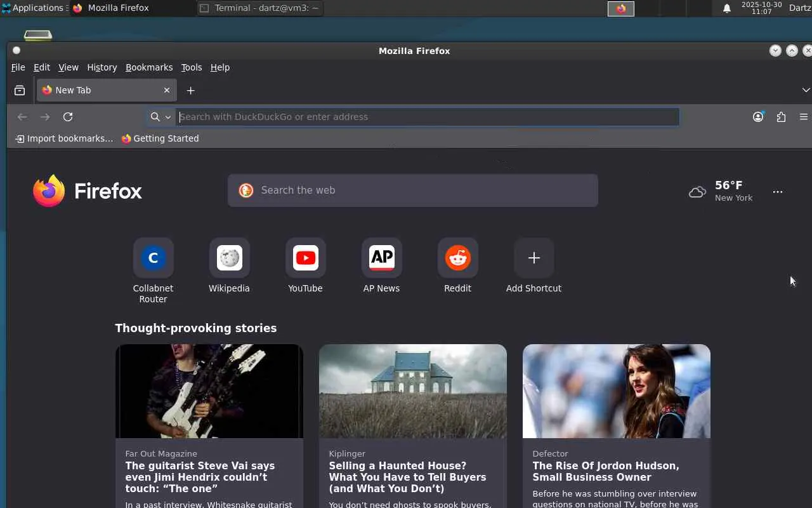Image resolution: width=812 pixels, height=508 pixels.
Task: Click the Reload page button
Action: point(68,117)
